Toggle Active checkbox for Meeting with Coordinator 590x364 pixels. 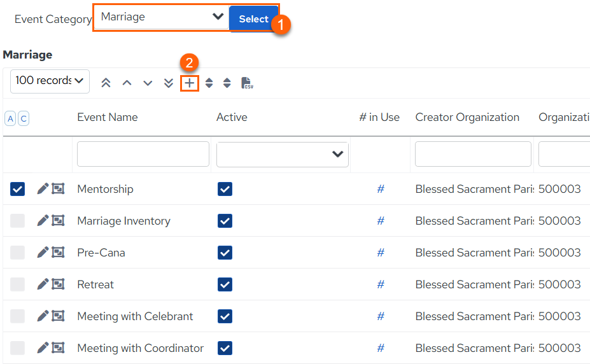point(225,348)
